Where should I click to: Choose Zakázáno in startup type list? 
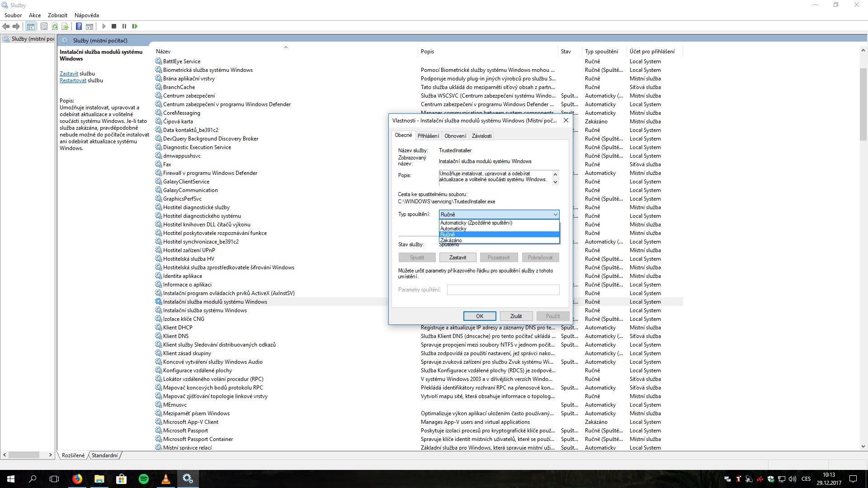pyautogui.click(x=451, y=240)
